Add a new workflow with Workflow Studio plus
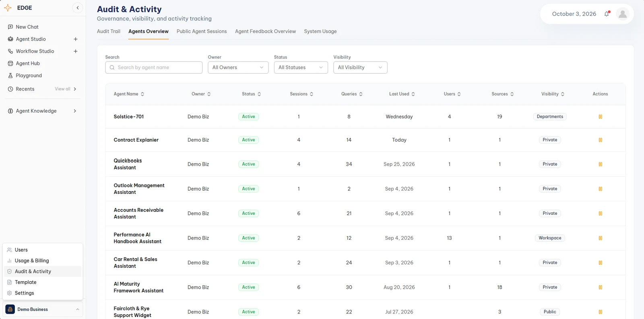This screenshot has height=319, width=644. pyautogui.click(x=75, y=51)
